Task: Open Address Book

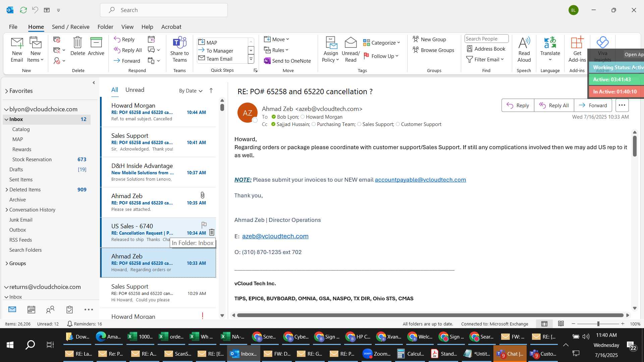Action: point(486,49)
